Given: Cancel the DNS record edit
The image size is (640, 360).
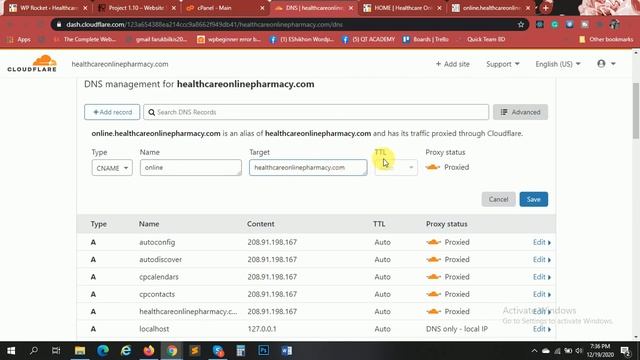Looking at the screenshot, I should [x=498, y=199].
